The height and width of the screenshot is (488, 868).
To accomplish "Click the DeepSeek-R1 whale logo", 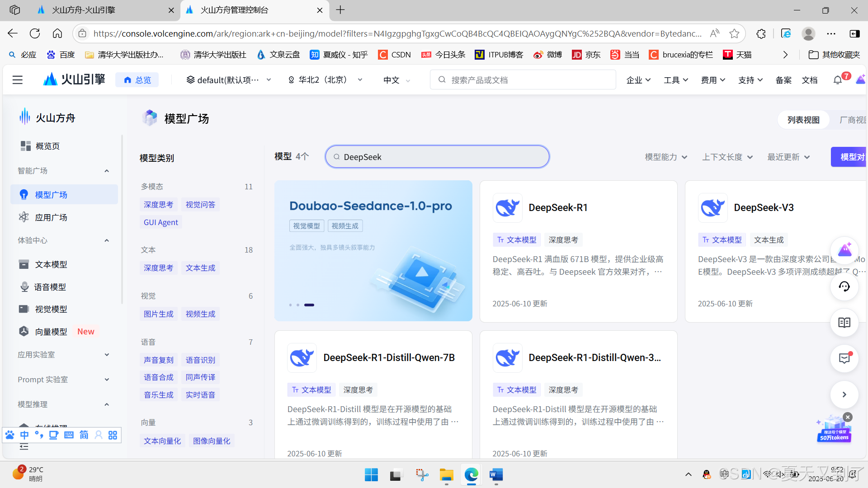I will pos(507,208).
